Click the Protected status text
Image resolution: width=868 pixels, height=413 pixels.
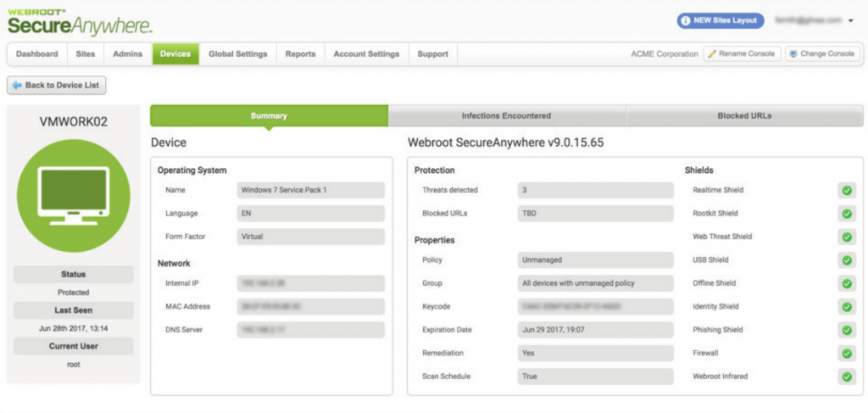coord(74,293)
